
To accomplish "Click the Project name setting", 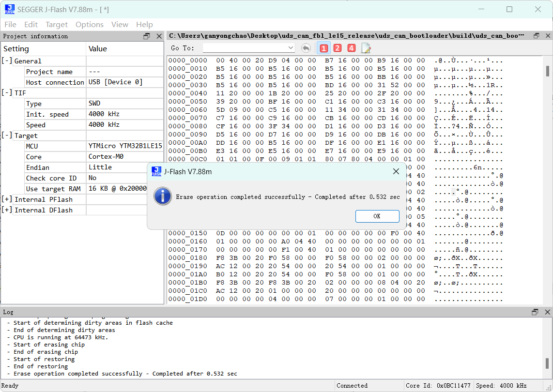I will (x=49, y=72).
